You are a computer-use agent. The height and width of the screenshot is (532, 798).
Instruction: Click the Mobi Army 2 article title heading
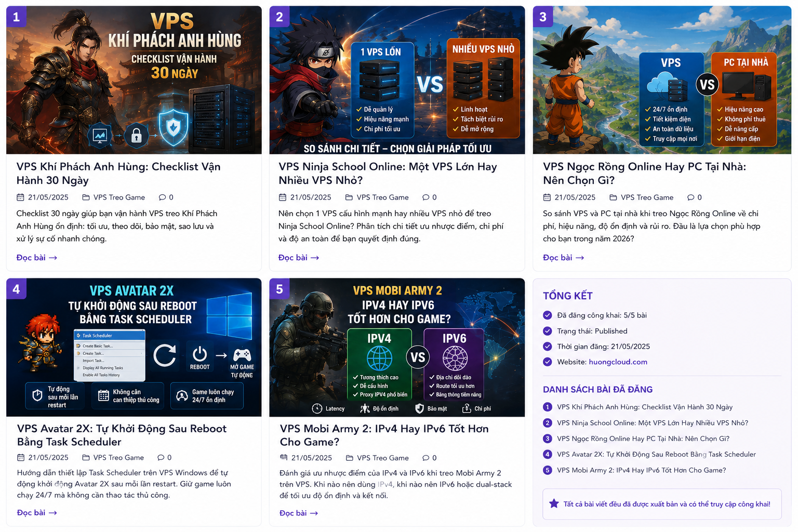click(x=384, y=435)
